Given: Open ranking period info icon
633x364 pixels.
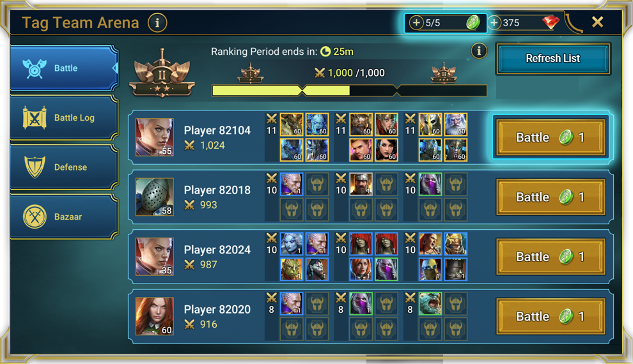Looking at the screenshot, I should [479, 51].
